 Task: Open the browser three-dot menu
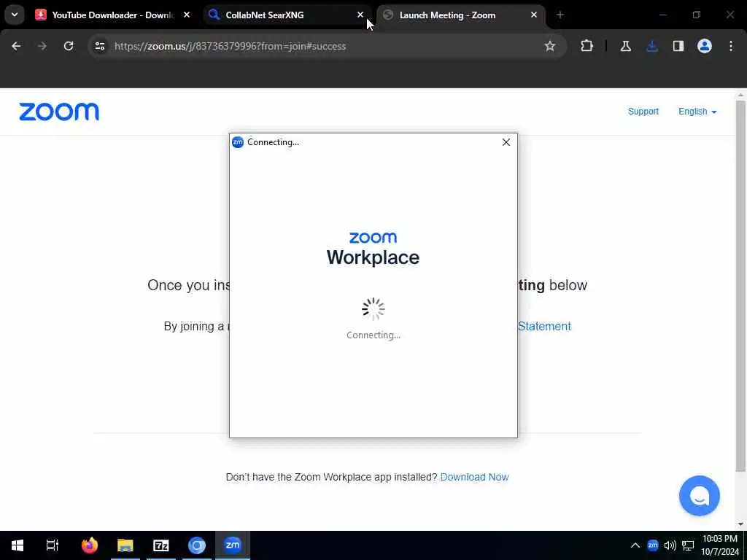coord(731,46)
